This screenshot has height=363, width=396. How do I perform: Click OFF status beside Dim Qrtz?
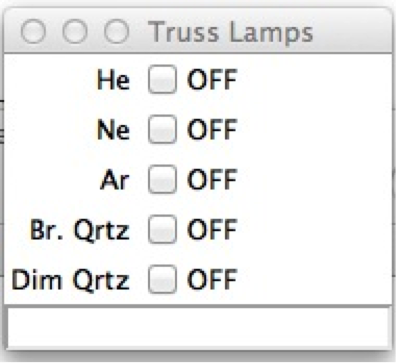212,280
